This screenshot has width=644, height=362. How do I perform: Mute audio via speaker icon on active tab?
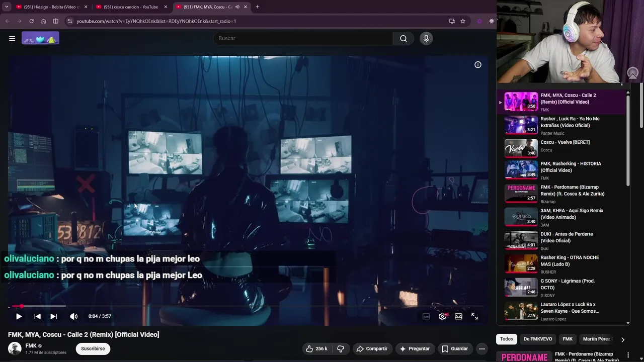(237, 7)
